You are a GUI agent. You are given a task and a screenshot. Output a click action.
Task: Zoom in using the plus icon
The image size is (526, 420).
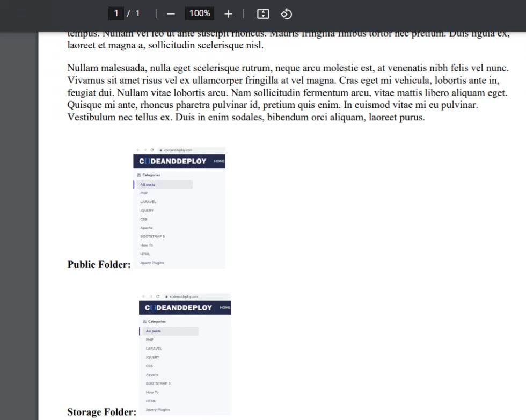228,13
